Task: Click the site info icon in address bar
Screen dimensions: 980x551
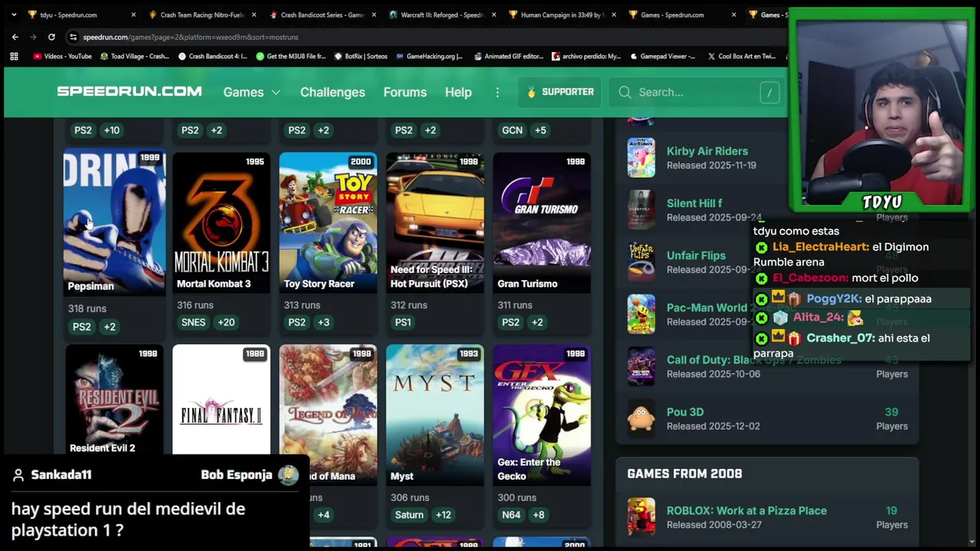Action: [73, 37]
